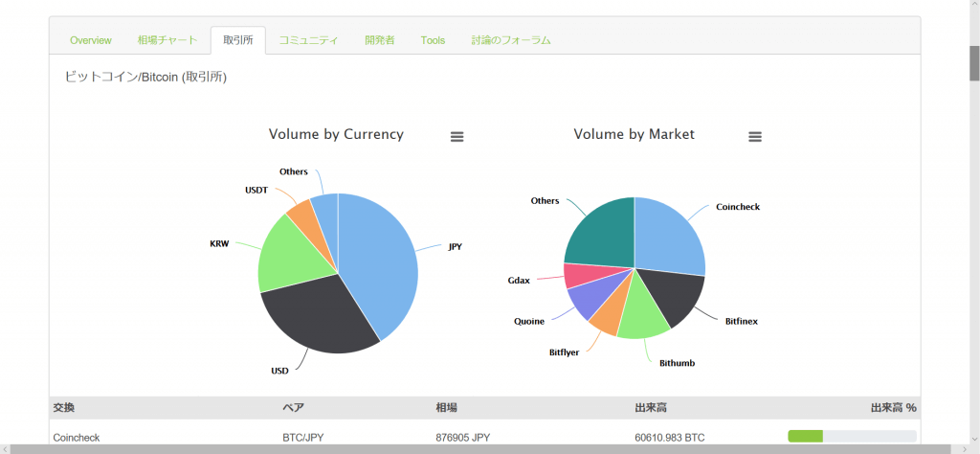Click the Bithumb label on market chart
The height and width of the screenshot is (454, 980).
tap(678, 363)
